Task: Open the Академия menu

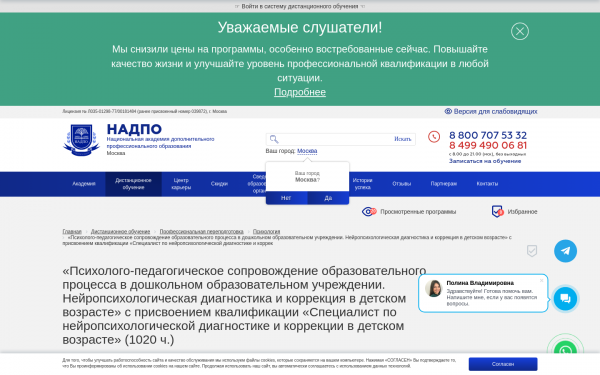Action: pos(84,184)
